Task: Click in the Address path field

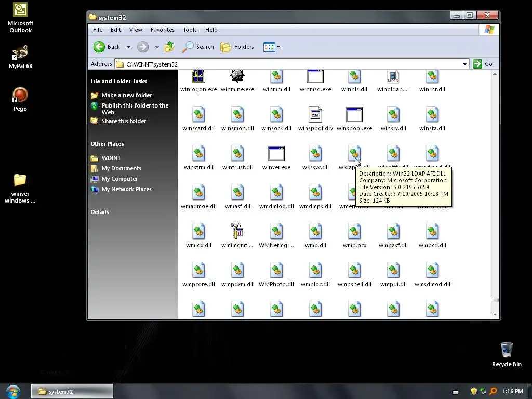Action: [x=288, y=64]
